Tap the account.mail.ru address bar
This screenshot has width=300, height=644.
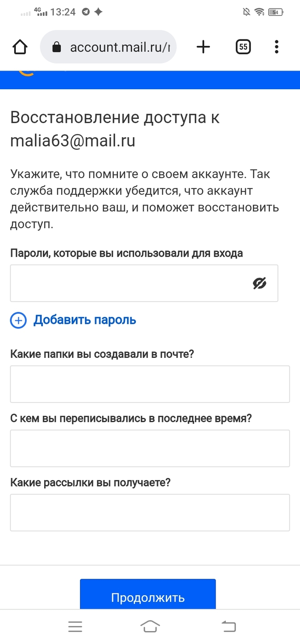click(116, 47)
